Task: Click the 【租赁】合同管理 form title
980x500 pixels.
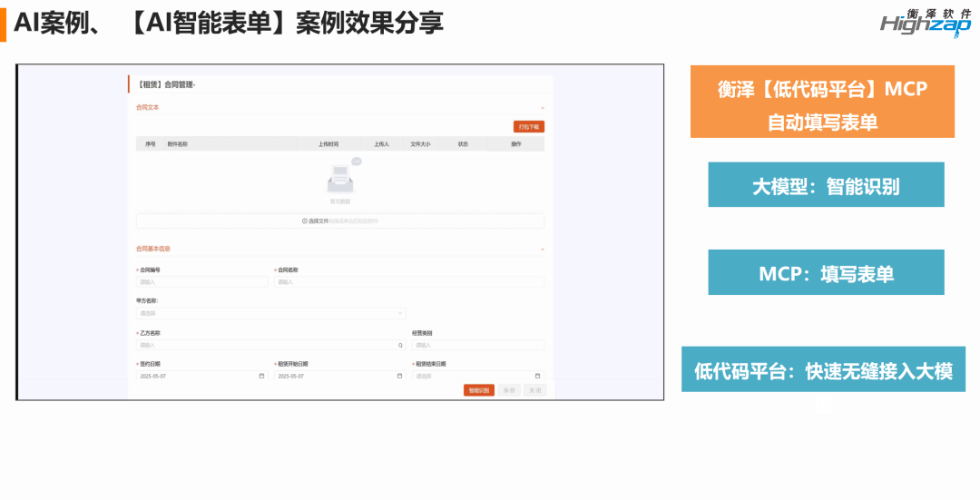Action: click(167, 84)
